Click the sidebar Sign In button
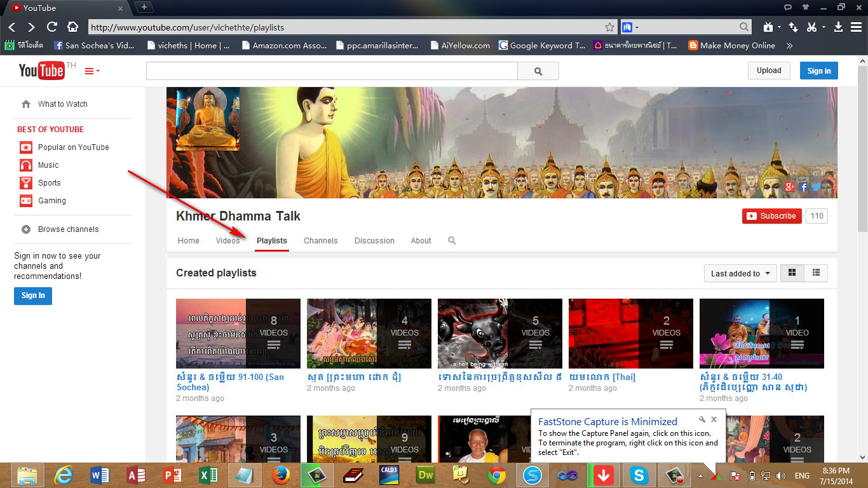 point(33,295)
